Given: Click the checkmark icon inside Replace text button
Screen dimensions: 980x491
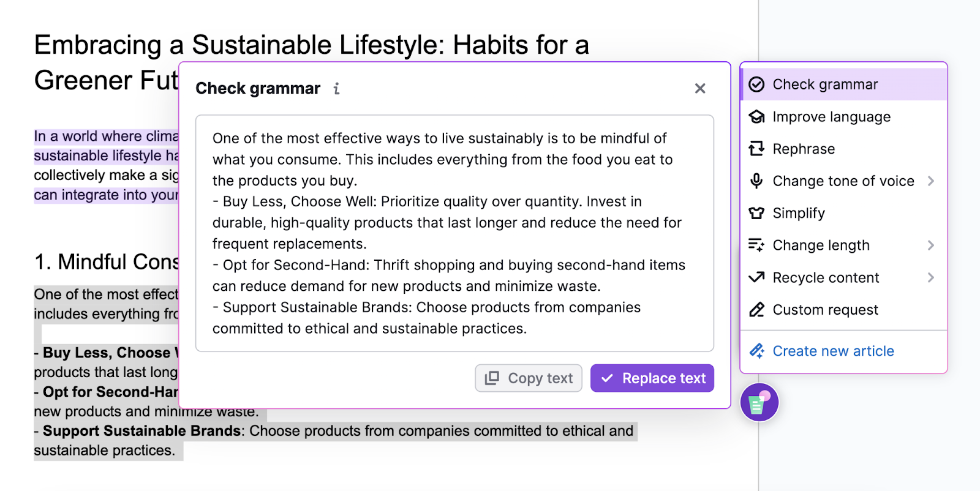Looking at the screenshot, I should pos(608,378).
